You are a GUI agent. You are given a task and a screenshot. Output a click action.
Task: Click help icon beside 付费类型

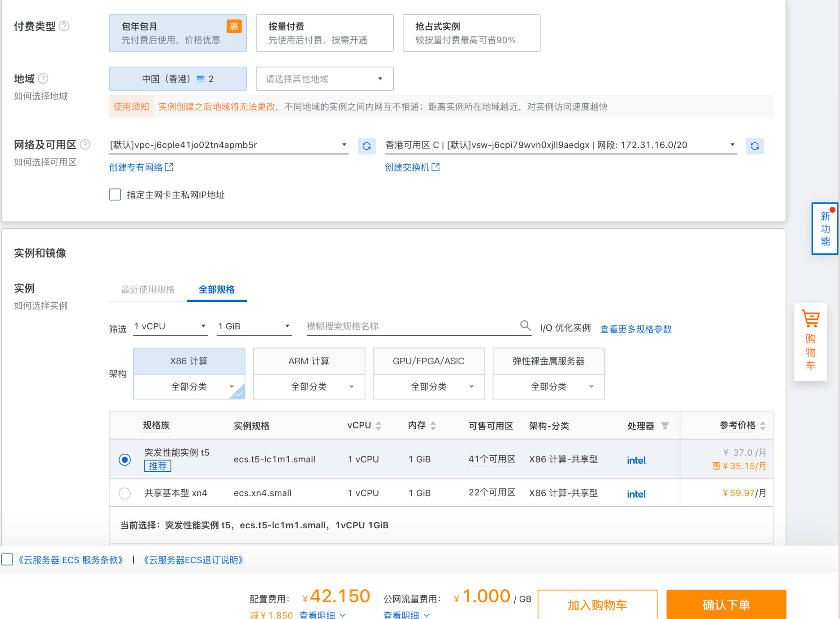(x=64, y=26)
